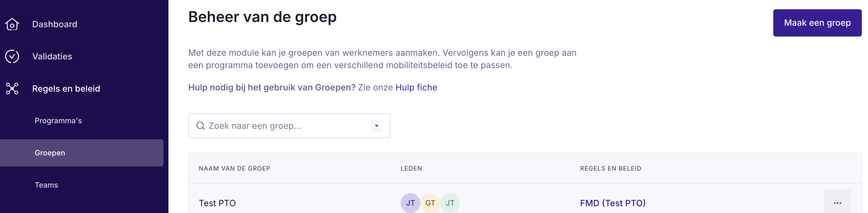Select the Test PTO group name
Screen dimensions: 868x213
click(x=217, y=203)
